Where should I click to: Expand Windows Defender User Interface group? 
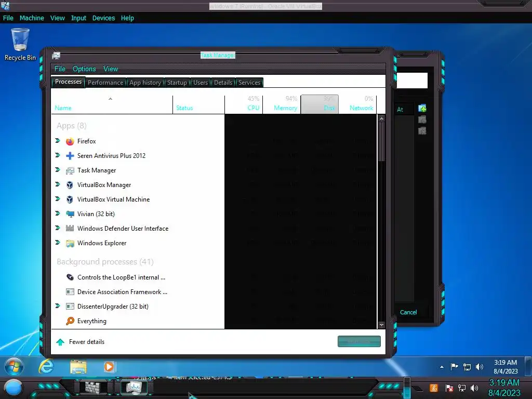[x=57, y=228]
